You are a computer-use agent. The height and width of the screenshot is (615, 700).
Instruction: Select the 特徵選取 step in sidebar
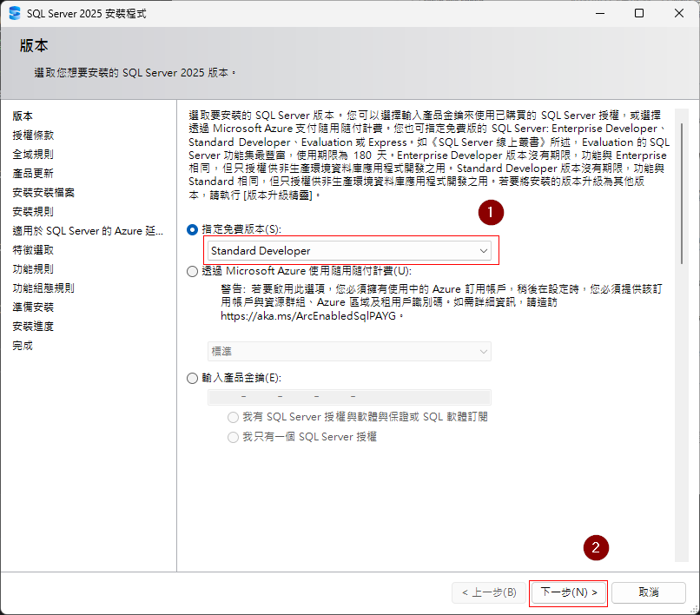point(33,250)
